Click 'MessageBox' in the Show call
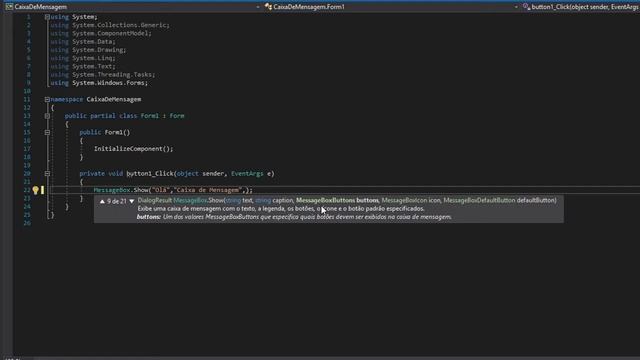 point(112,190)
